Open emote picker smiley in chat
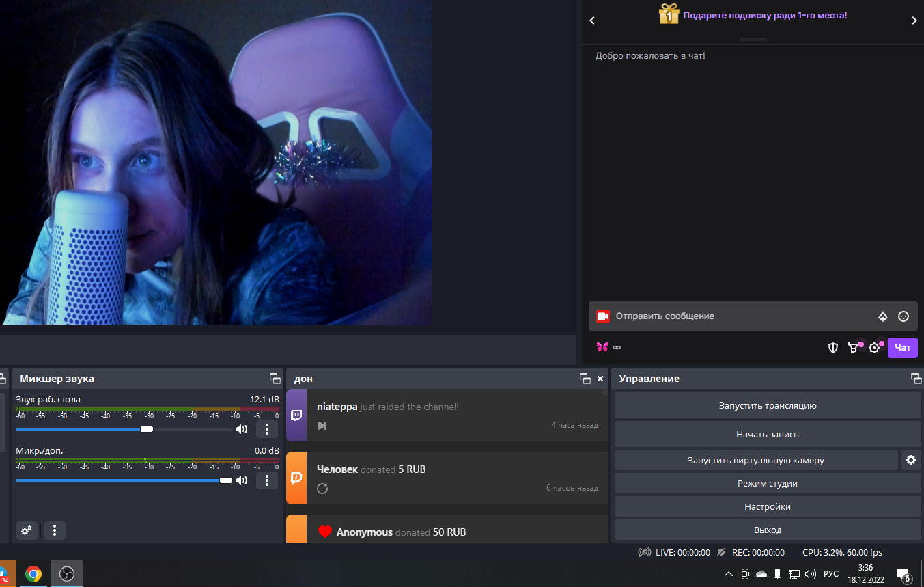 pos(904,316)
